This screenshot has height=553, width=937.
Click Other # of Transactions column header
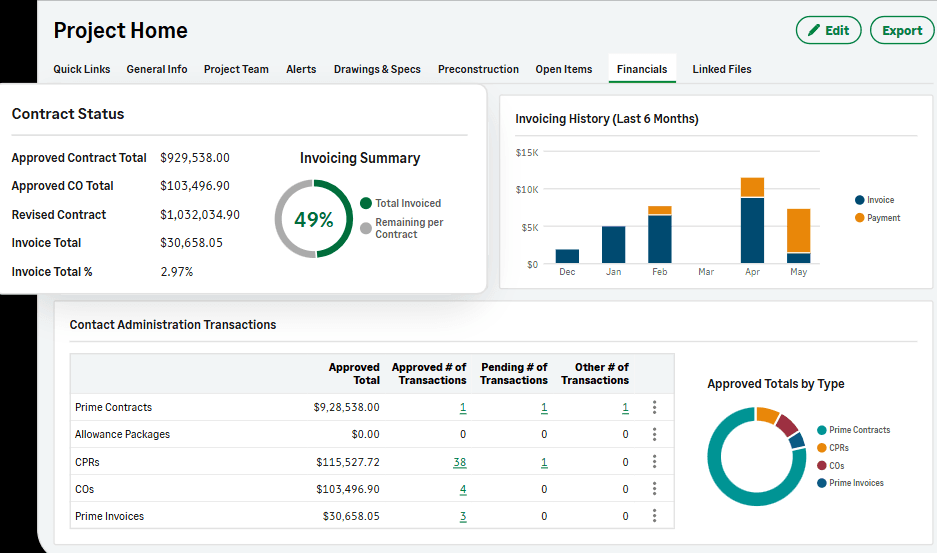[x=595, y=374]
